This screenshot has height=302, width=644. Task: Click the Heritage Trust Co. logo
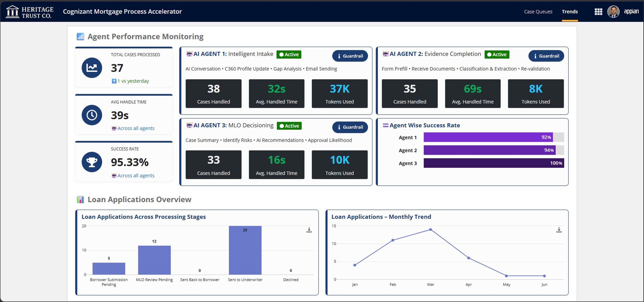(x=30, y=12)
